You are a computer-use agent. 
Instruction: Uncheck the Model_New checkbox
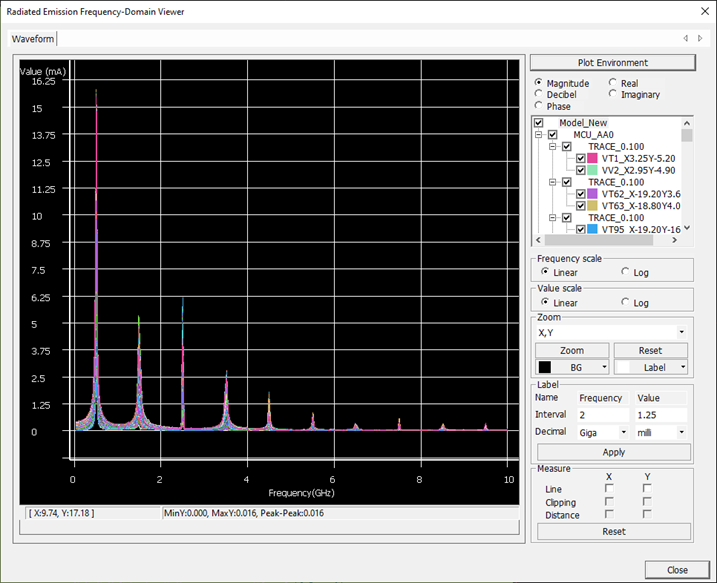[x=539, y=123]
